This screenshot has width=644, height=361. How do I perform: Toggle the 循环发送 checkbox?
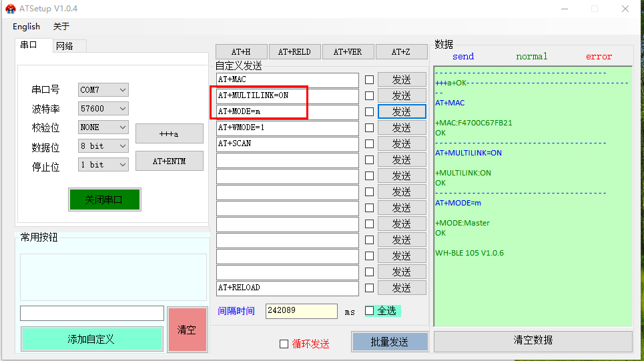tap(284, 344)
